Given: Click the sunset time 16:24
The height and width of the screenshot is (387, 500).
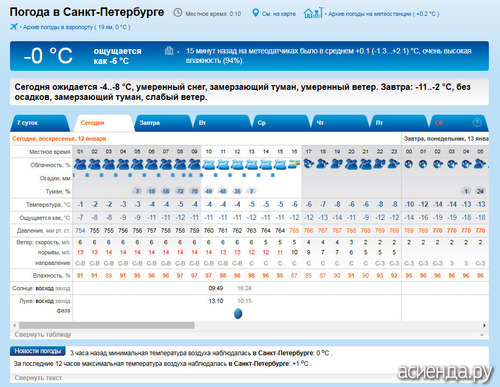Looking at the screenshot, I should pos(244,288).
